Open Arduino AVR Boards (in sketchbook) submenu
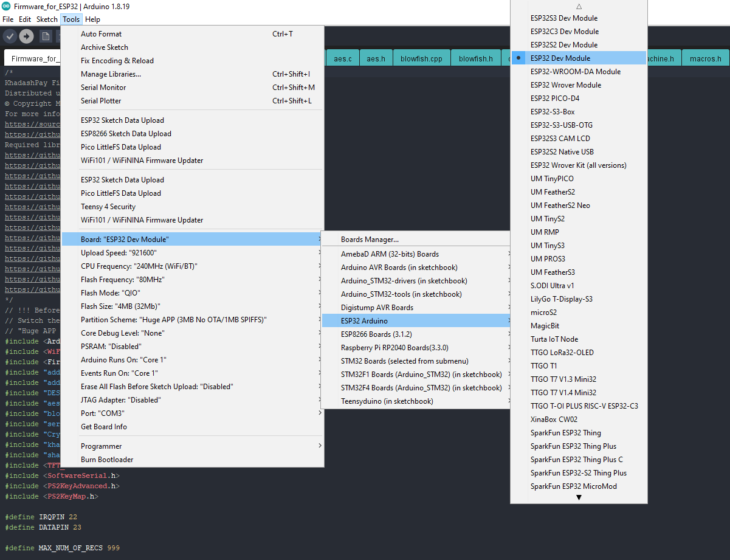This screenshot has height=560, width=730. pyautogui.click(x=416, y=268)
